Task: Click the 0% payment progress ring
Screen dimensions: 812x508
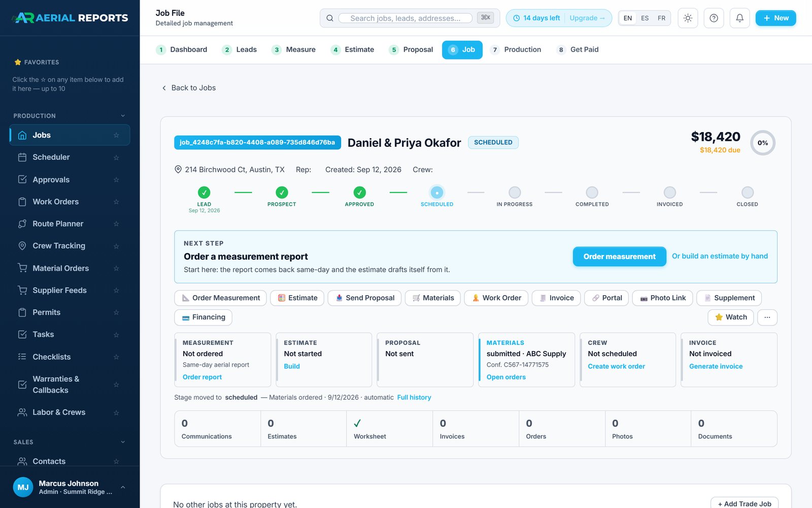Action: coord(762,143)
